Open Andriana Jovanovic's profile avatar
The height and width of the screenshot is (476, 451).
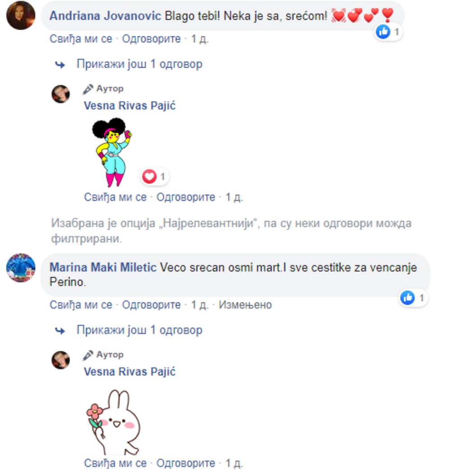[21, 15]
